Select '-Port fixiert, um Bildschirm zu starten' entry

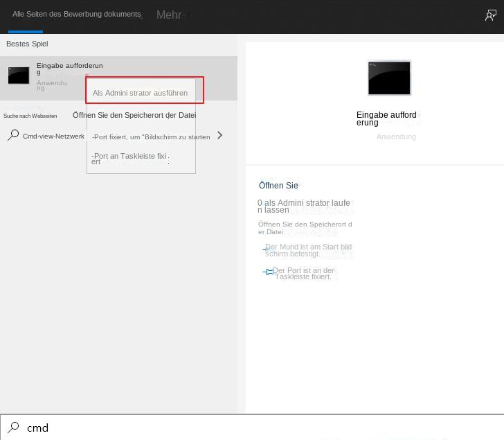click(151, 137)
